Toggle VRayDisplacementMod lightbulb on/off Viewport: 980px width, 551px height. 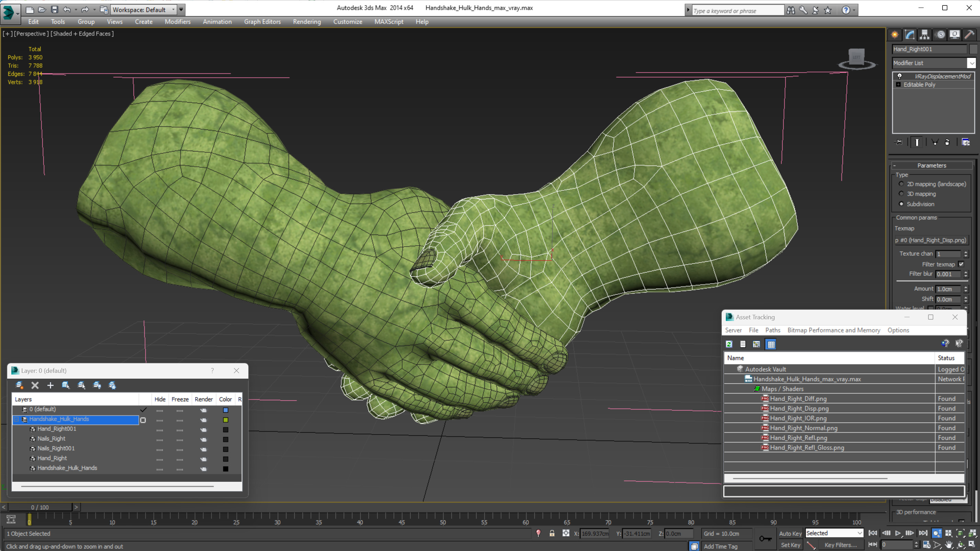click(x=900, y=76)
